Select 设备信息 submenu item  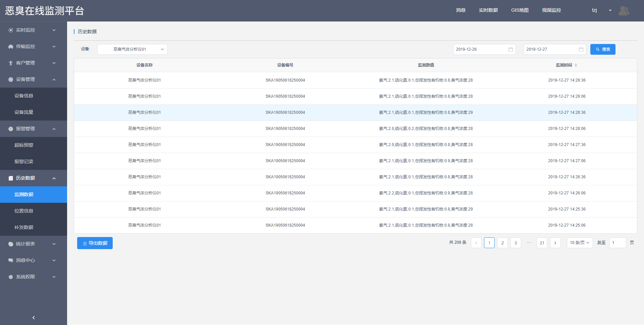point(34,96)
